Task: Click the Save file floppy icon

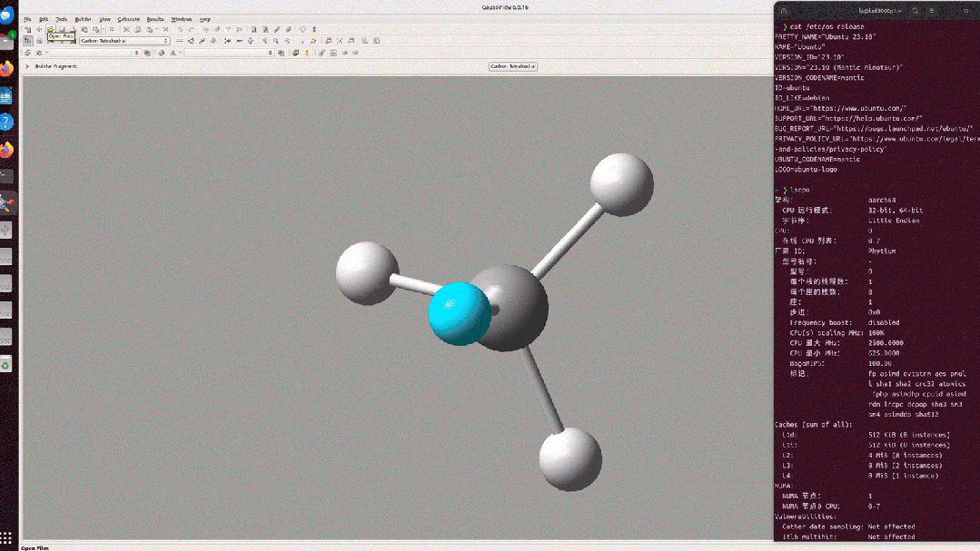Action: [x=61, y=29]
